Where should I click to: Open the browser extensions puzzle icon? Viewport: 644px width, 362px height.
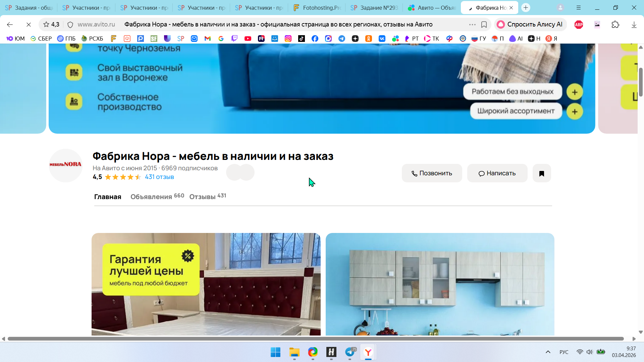pos(615,24)
